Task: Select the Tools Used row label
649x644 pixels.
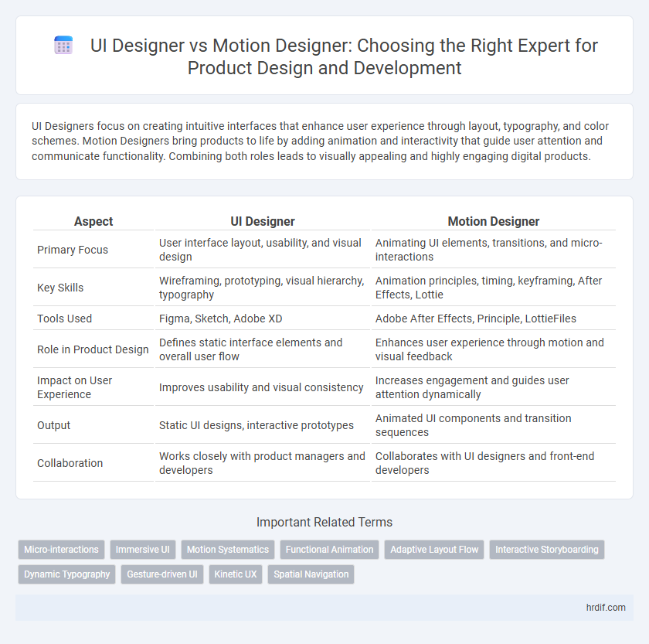Action: (64, 319)
